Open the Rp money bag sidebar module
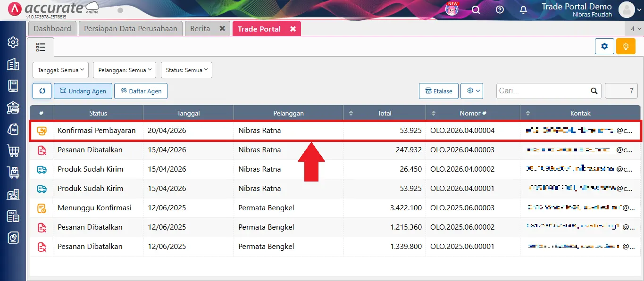 tap(13, 129)
